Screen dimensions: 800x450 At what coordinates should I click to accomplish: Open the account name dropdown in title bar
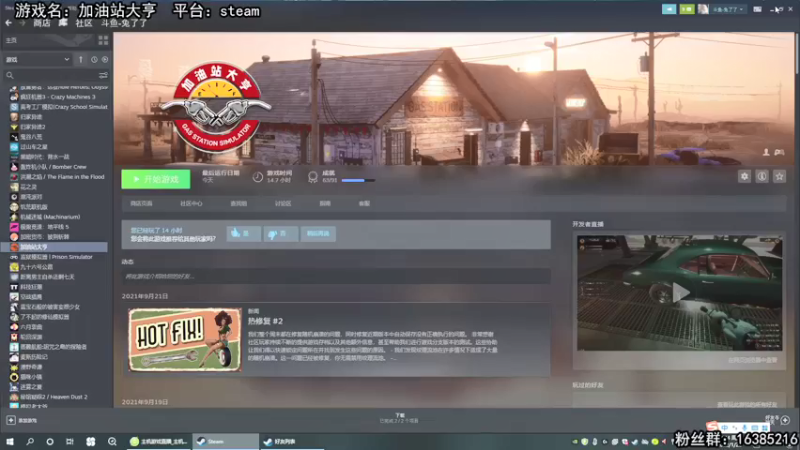[728, 9]
